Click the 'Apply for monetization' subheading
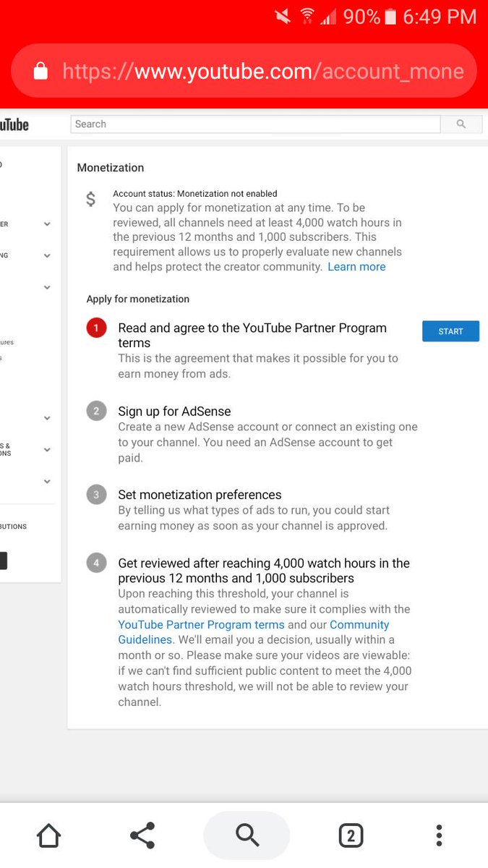This screenshot has width=488, height=868. [x=138, y=299]
